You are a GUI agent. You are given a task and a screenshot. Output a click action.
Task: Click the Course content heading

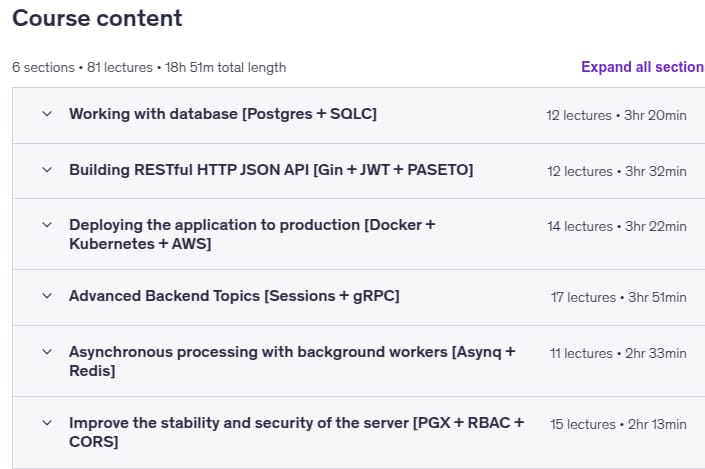coord(97,18)
